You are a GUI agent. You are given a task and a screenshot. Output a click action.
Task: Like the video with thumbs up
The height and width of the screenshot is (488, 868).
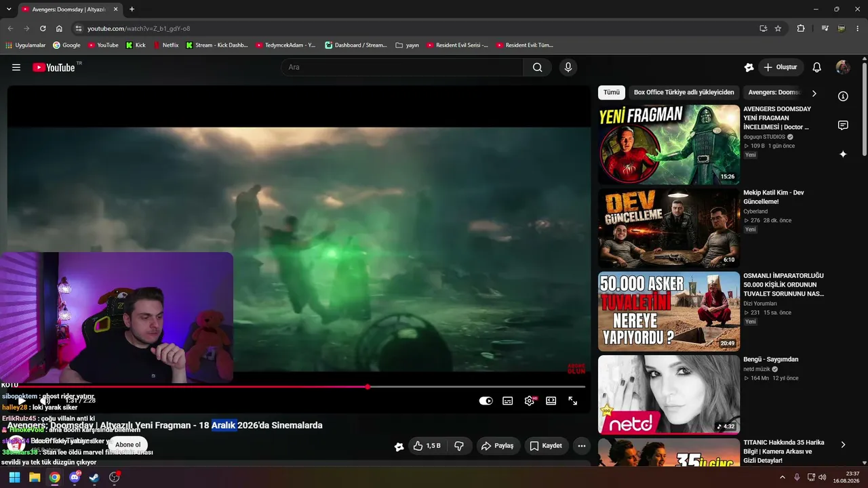pos(427,446)
